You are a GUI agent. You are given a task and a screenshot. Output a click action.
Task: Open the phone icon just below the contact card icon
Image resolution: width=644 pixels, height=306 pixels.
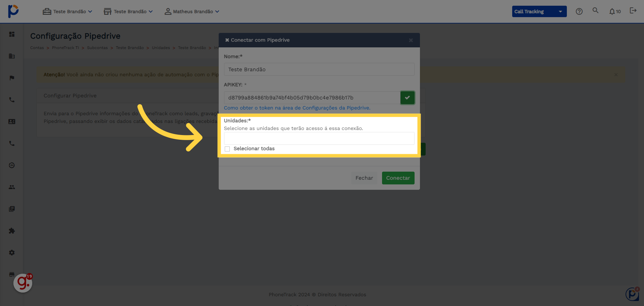[x=12, y=143]
